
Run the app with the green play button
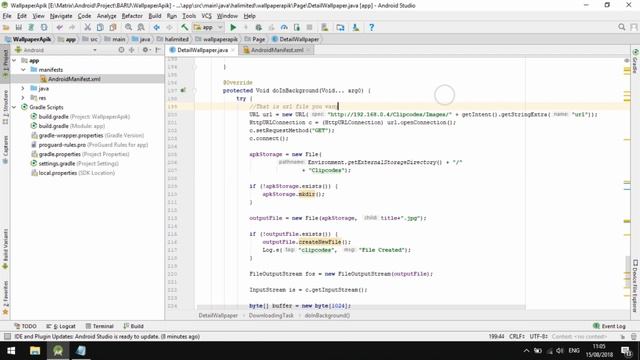[233, 27]
